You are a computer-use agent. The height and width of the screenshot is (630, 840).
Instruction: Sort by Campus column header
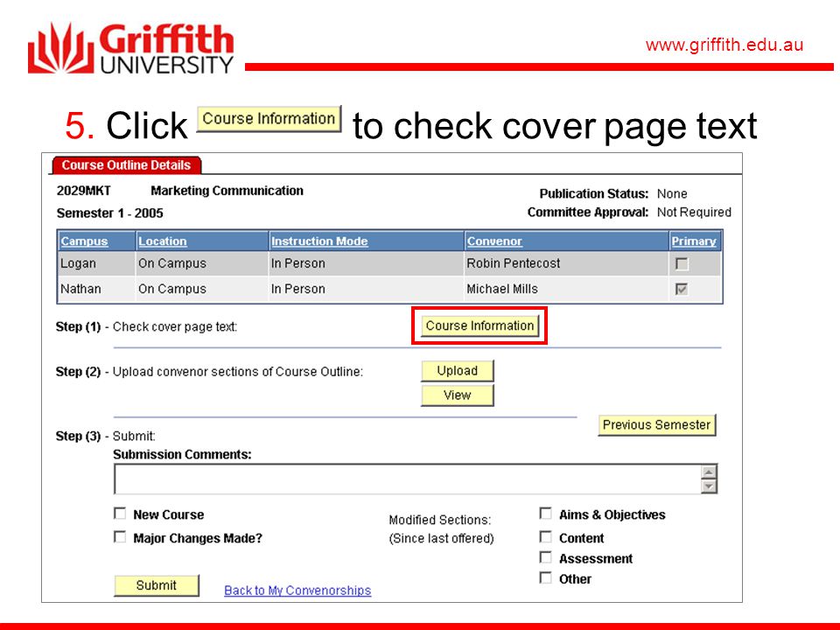84,241
